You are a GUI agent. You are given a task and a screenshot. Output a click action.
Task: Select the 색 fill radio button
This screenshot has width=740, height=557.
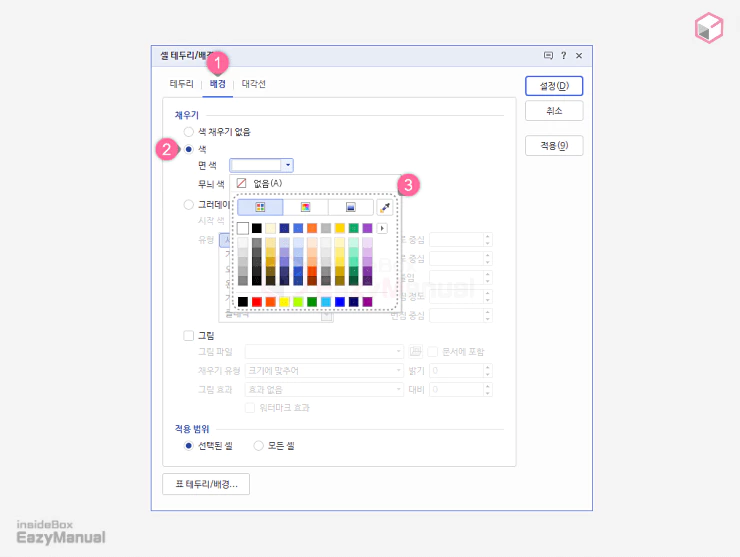pos(189,149)
